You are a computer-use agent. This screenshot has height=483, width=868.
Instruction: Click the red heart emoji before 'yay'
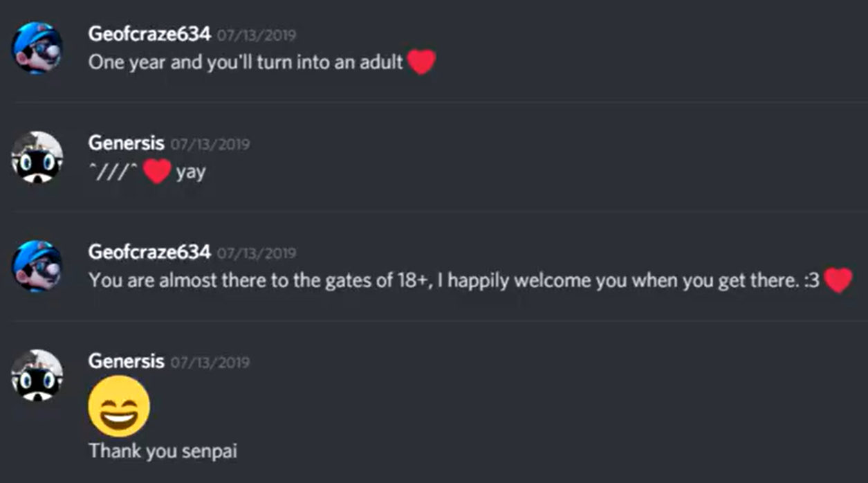click(x=157, y=172)
